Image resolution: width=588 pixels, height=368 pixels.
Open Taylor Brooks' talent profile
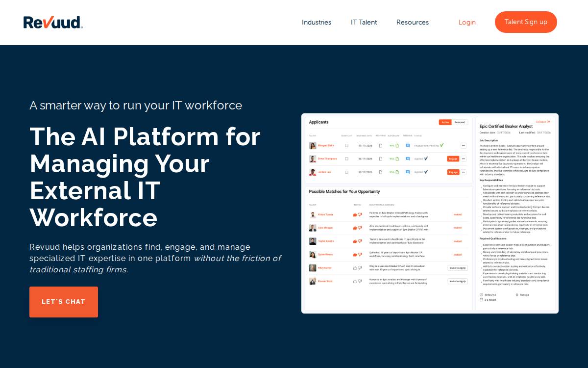pyautogui.click(x=326, y=241)
